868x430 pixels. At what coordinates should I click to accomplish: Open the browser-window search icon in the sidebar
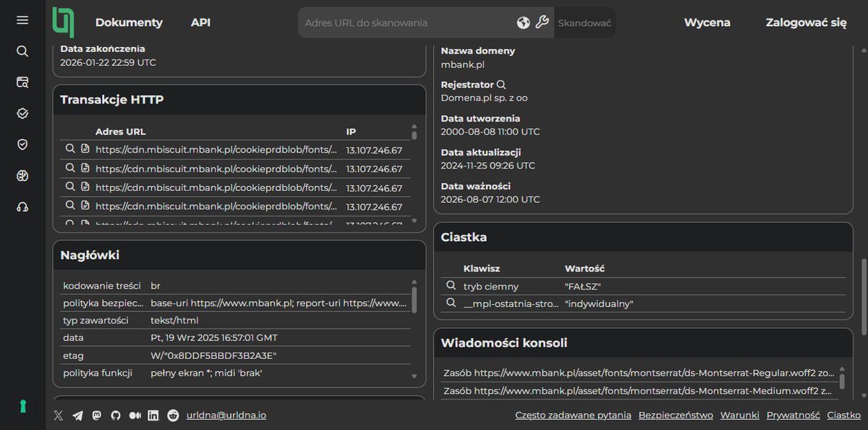tap(22, 83)
